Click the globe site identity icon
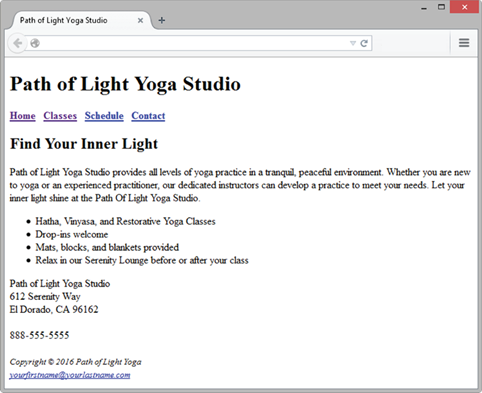Screen dimensions: 482x393 click(x=35, y=43)
